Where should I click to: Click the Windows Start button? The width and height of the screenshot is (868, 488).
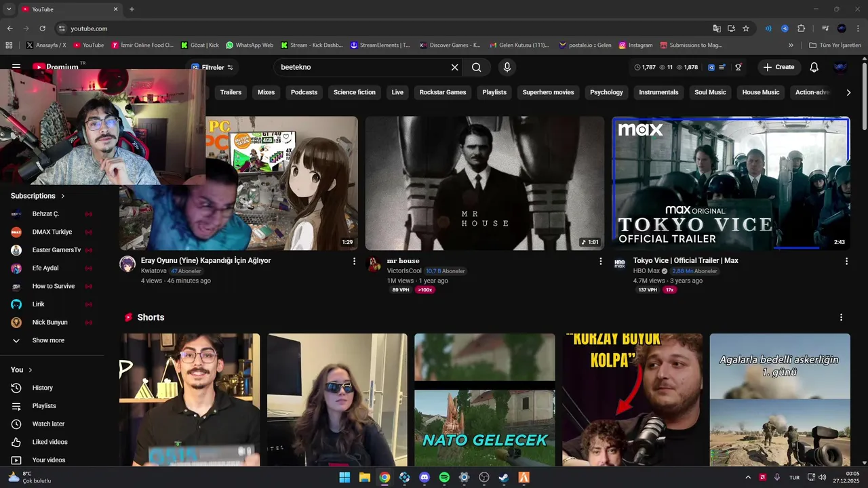tap(344, 477)
